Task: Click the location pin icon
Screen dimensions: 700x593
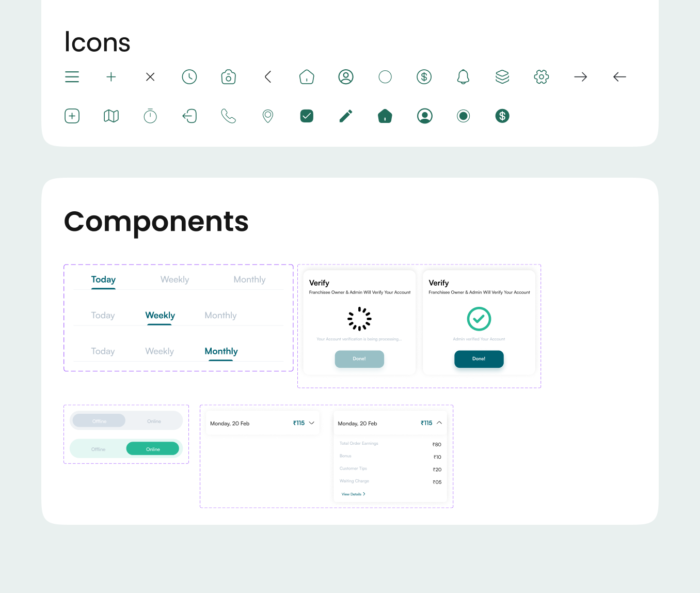Action: coord(267,116)
